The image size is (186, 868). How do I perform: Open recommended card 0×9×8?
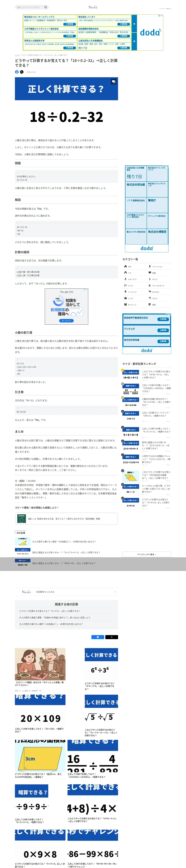pyautogui.click(x=40, y=849)
